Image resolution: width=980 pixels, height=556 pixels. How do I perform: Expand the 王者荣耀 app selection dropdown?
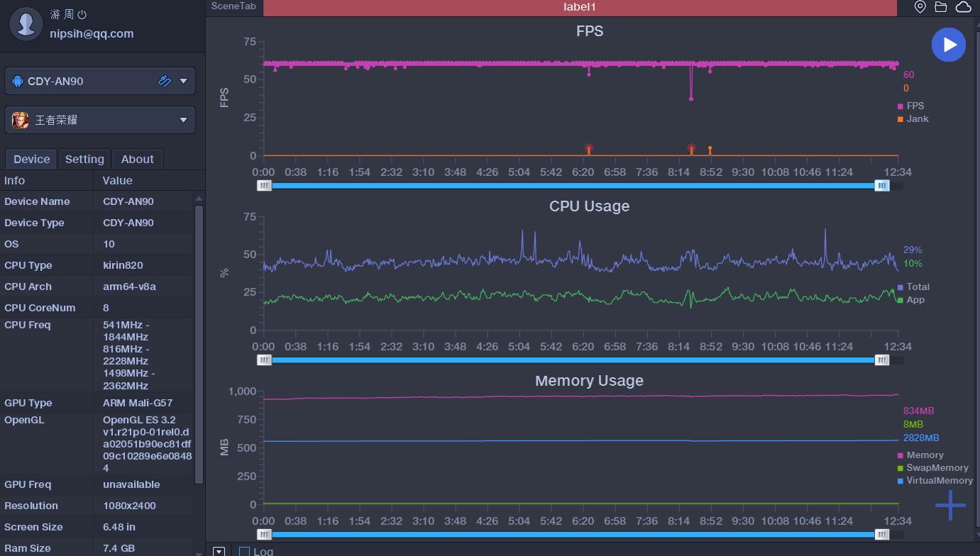(183, 120)
